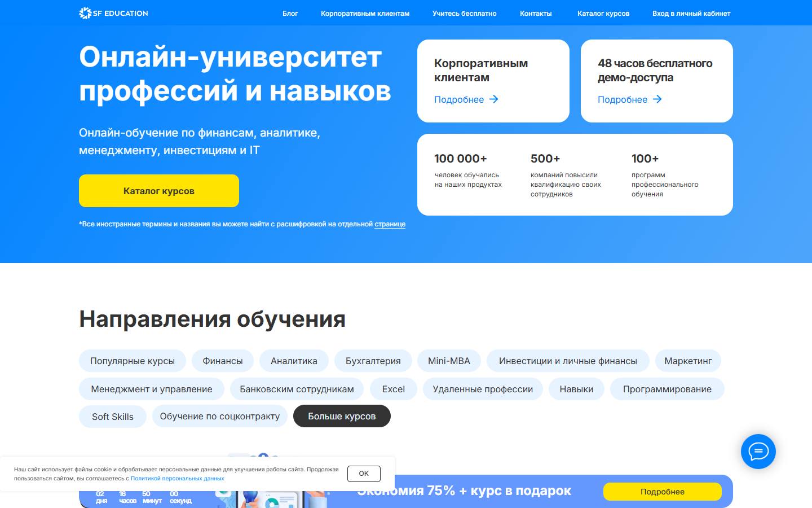Choose the Soft Skills category
Screen dimensions: 812x508
[113, 417]
